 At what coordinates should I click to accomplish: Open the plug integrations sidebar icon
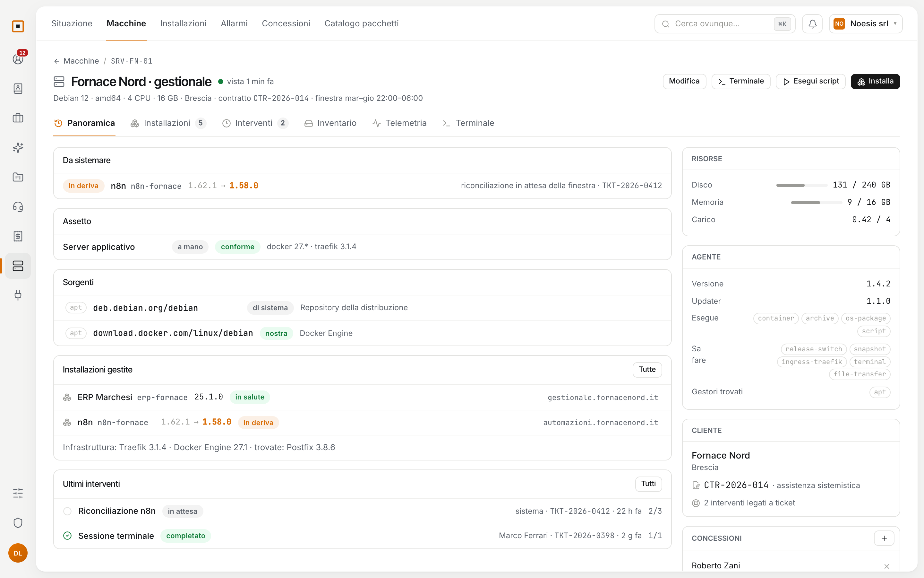coord(18,295)
